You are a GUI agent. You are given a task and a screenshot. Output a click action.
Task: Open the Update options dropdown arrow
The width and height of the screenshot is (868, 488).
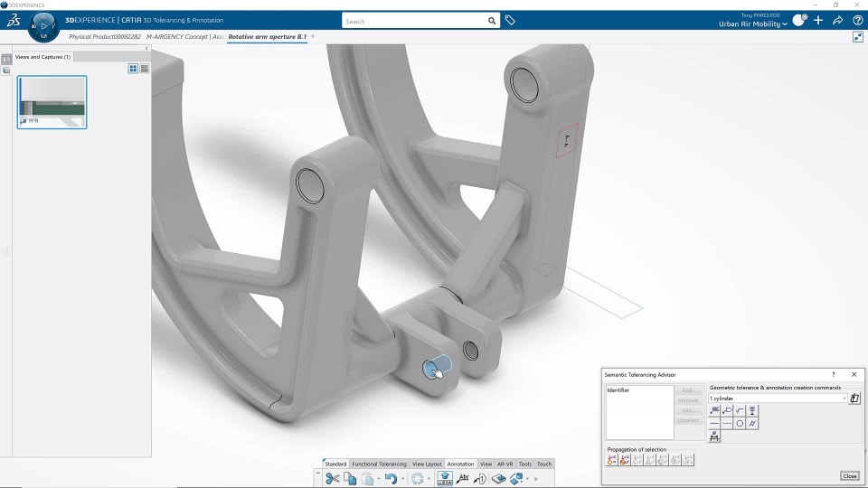pyautogui.click(x=429, y=479)
